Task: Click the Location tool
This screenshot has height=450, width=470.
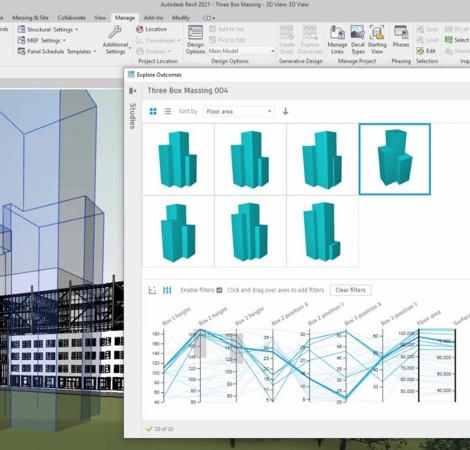Action: 152,29
